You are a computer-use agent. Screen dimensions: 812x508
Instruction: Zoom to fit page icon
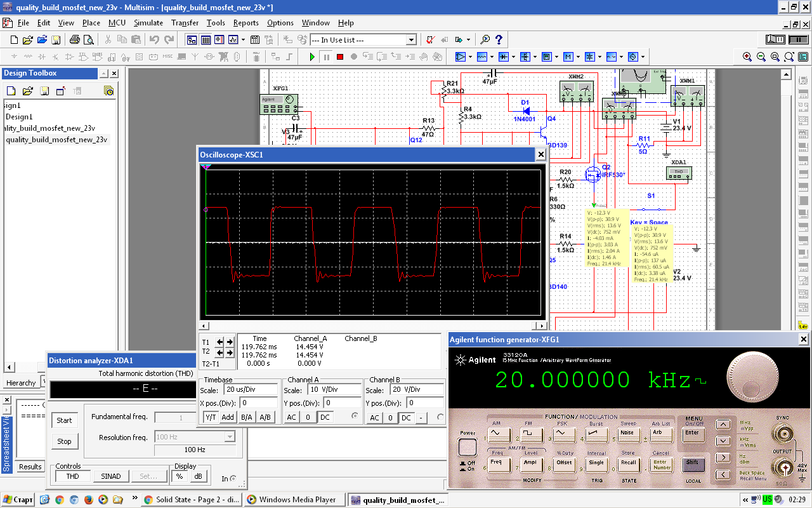[789, 57]
